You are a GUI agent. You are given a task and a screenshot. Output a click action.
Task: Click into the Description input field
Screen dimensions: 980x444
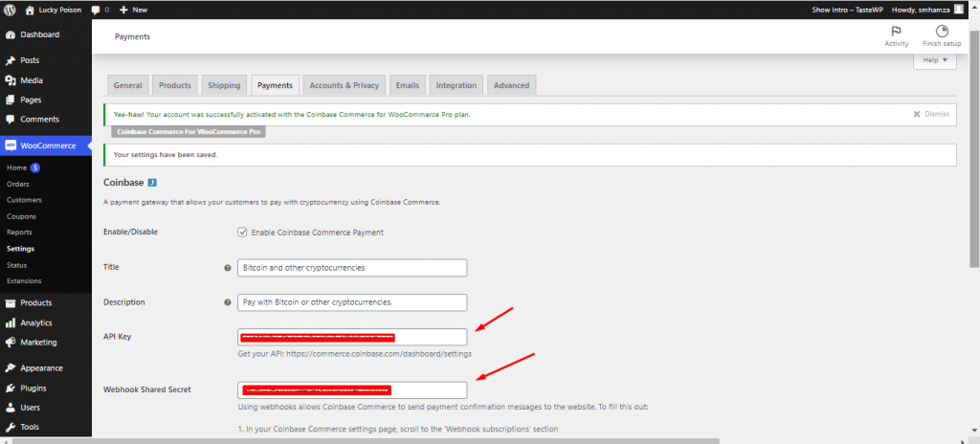tap(352, 302)
